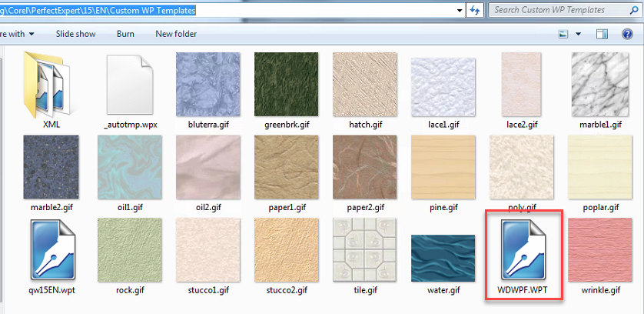Click the New folder button
This screenshot has width=644, height=314.
pyautogui.click(x=176, y=34)
